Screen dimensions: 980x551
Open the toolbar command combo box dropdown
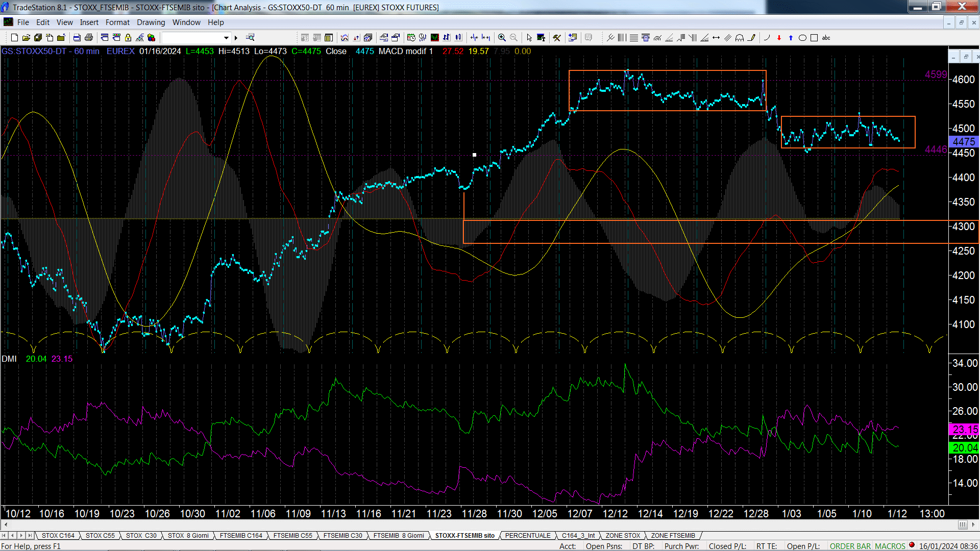(226, 38)
